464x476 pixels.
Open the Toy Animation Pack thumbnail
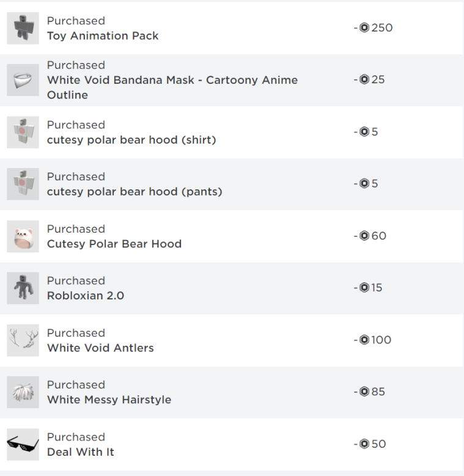coord(23,28)
